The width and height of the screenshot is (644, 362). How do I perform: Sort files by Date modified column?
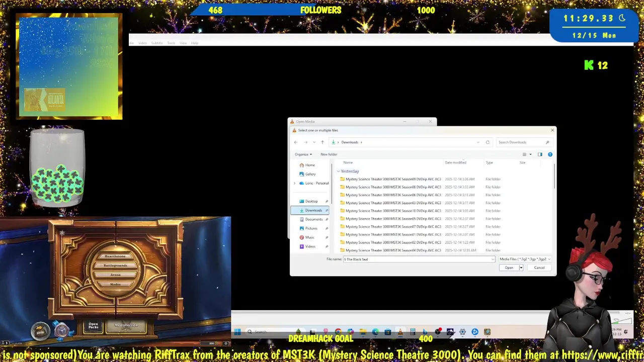455,162
